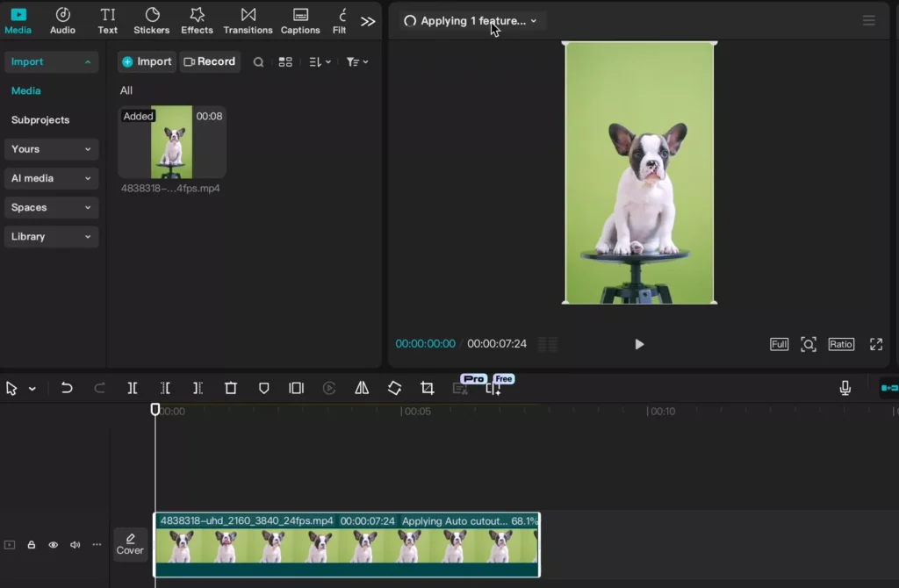The width and height of the screenshot is (899, 588).
Task: Click the Import button
Action: 147,61
